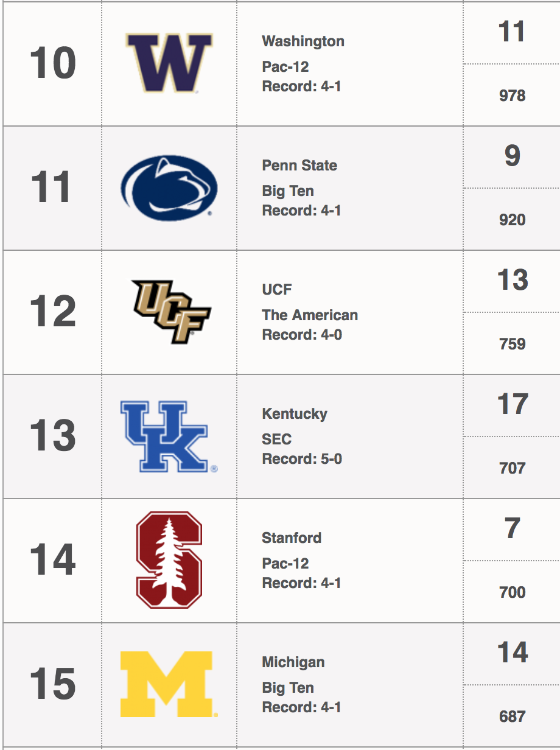Click rank number 10 cell
Image resolution: width=560 pixels, height=750 pixels.
[53, 63]
